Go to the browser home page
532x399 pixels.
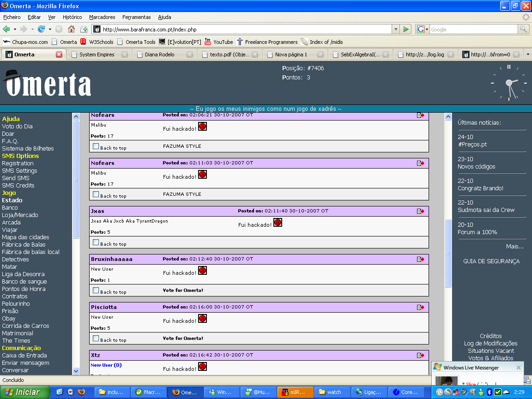[71, 29]
